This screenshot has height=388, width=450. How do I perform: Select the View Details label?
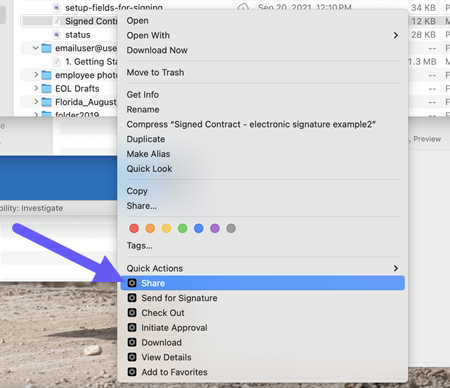click(166, 357)
